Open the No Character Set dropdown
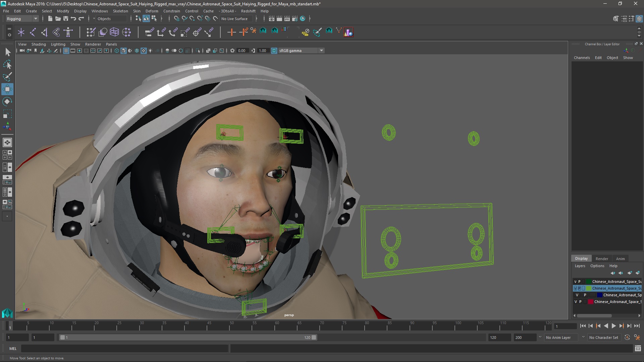Viewport: 644px width, 362px height. (604, 338)
